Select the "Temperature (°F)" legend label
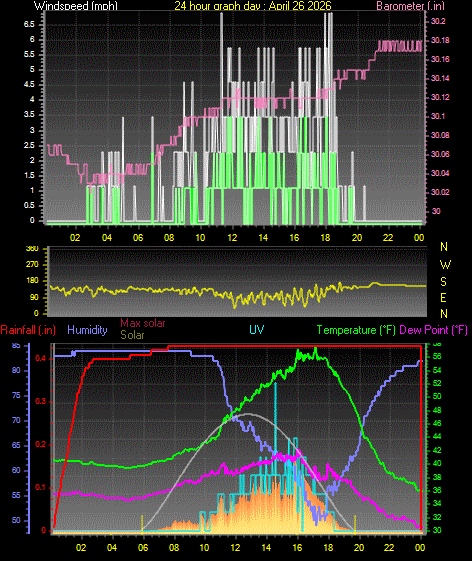The width and height of the screenshot is (472, 561). (356, 330)
